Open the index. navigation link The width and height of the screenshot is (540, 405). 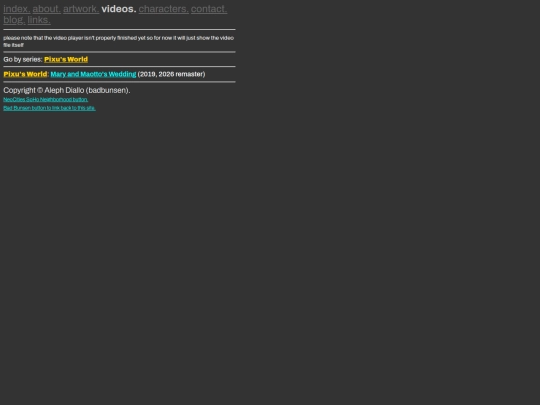click(x=17, y=9)
